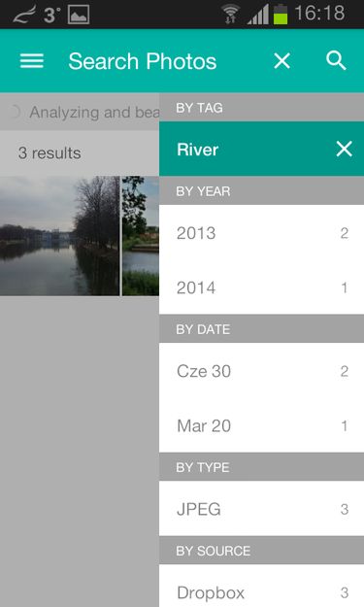Clear search with header X icon
This screenshot has height=607, width=364.
282,61
